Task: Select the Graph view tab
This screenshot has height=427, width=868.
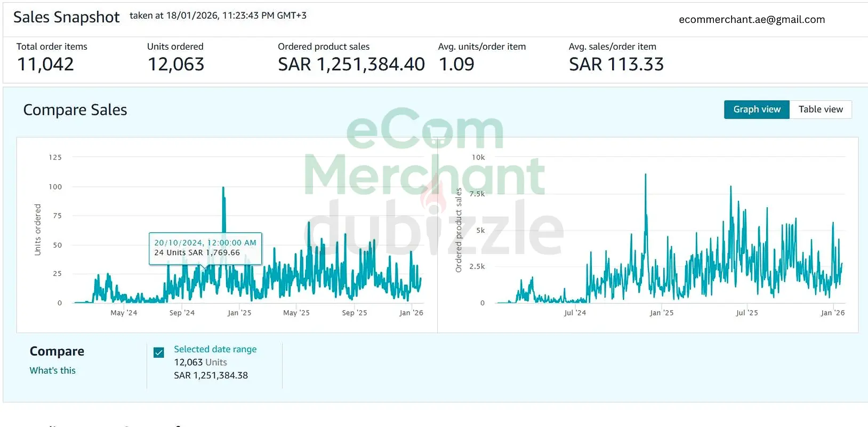Action: click(757, 109)
